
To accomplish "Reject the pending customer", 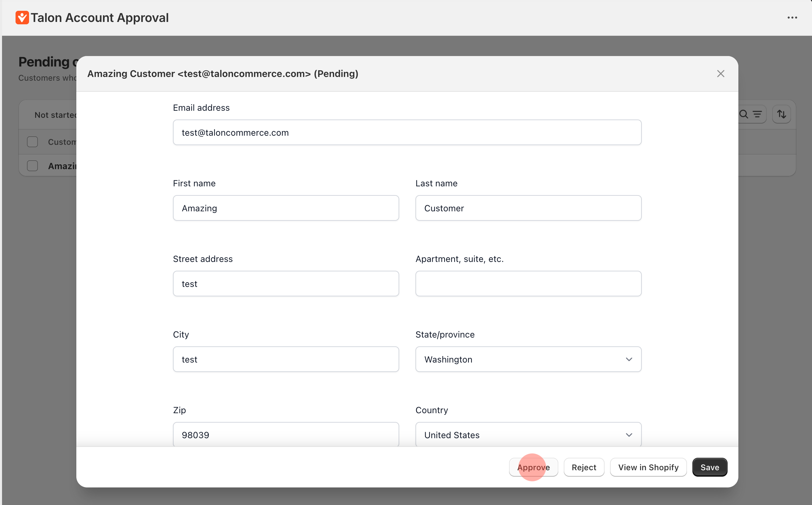I will pyautogui.click(x=584, y=467).
